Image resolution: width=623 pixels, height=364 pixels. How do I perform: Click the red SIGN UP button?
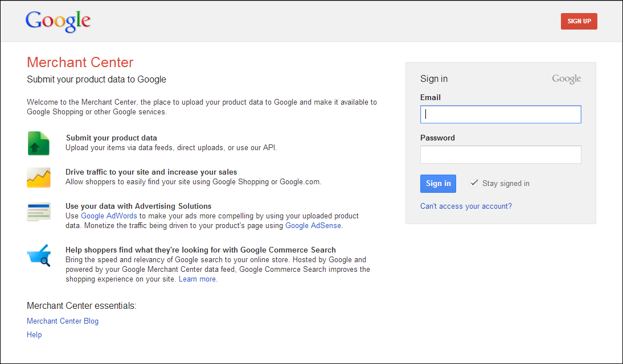point(579,21)
